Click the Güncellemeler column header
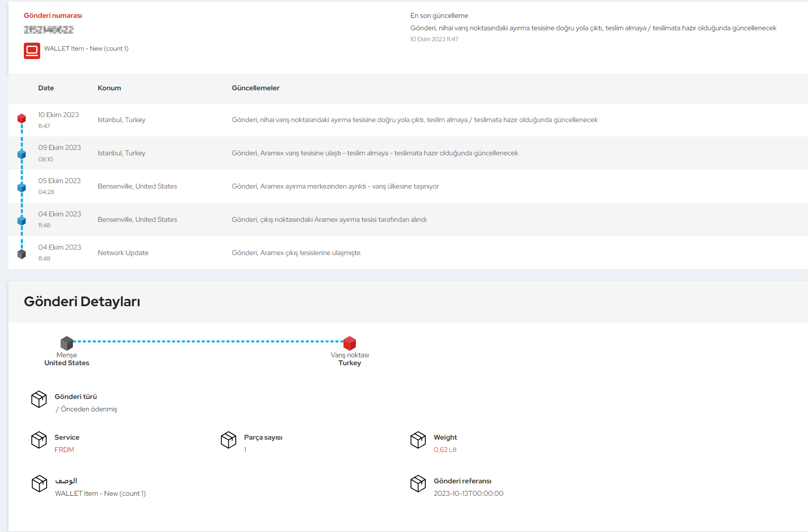The height and width of the screenshot is (532, 808). coord(256,88)
